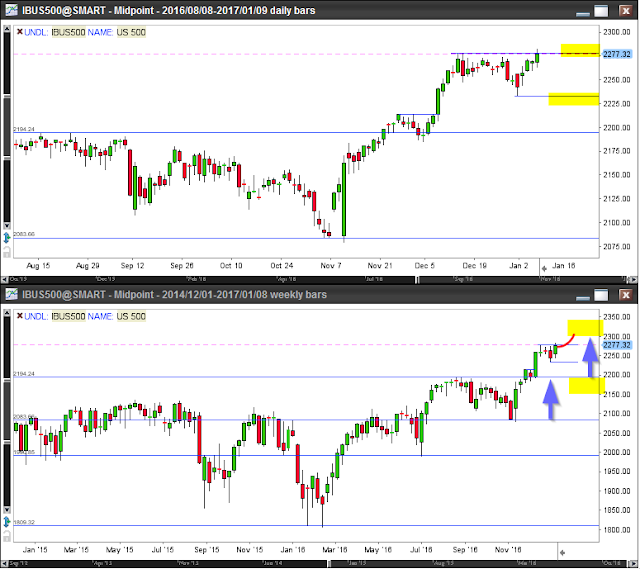Close the weekly bars chart window
The height and width of the screenshot is (569, 640).
pos(625,295)
